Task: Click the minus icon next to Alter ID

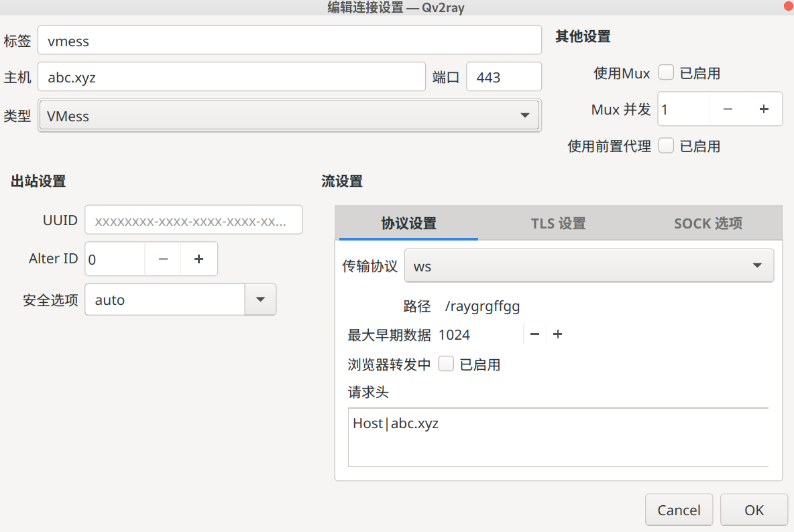Action: click(x=162, y=259)
